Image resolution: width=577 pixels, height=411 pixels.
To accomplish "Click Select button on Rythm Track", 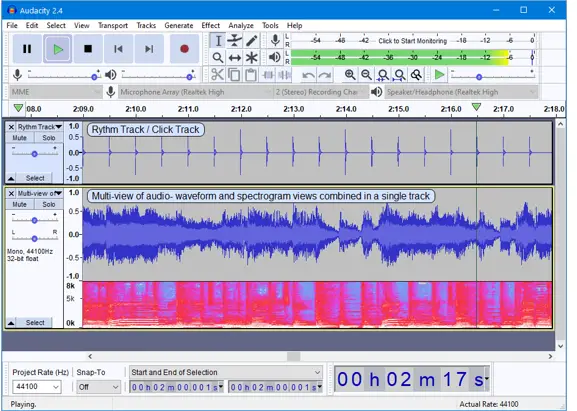I will (x=35, y=178).
